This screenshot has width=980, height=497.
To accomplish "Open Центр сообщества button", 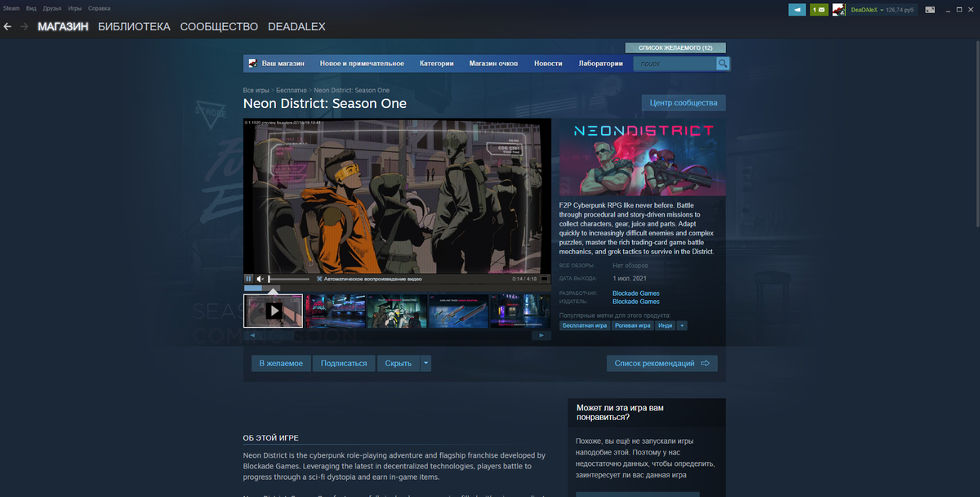I will [684, 103].
